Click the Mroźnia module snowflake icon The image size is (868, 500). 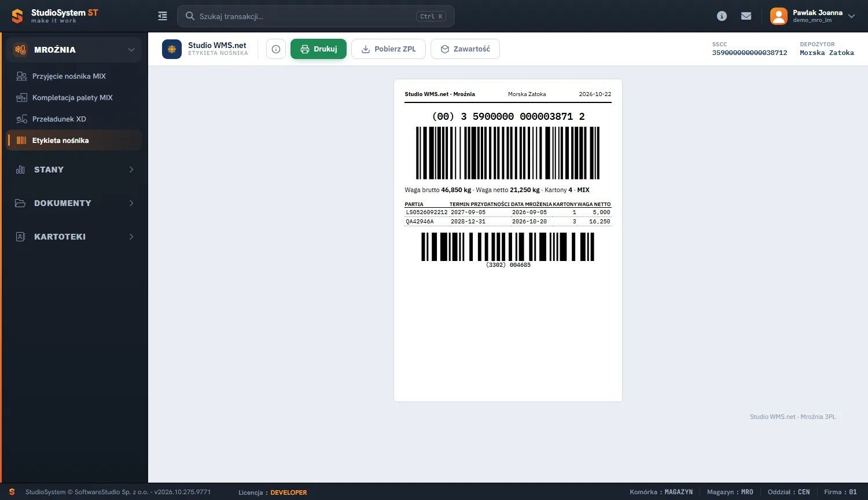[20, 50]
